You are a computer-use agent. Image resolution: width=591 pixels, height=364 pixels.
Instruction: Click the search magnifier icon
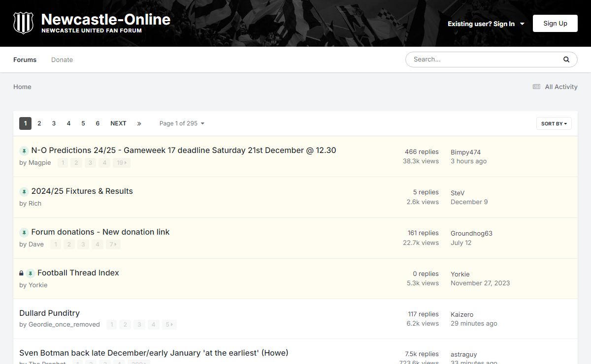pyautogui.click(x=566, y=60)
